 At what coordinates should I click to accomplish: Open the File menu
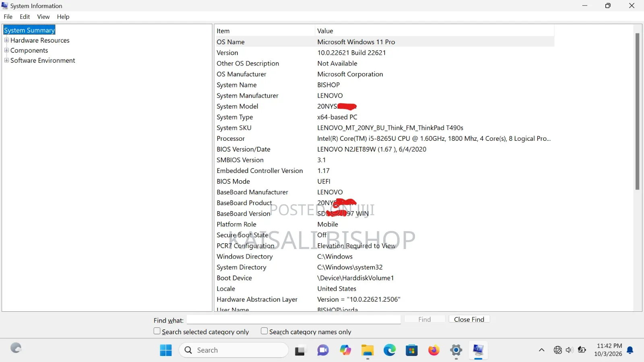pyautogui.click(x=8, y=16)
